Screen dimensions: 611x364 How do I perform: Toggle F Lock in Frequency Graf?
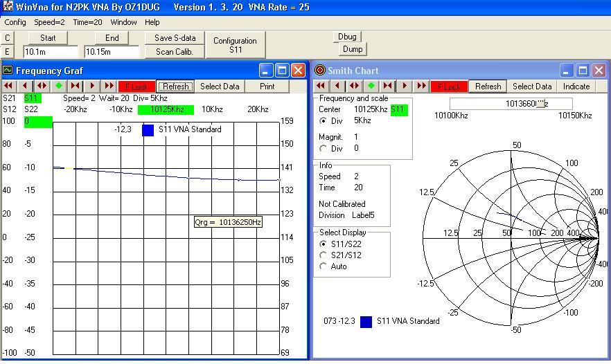click(136, 87)
